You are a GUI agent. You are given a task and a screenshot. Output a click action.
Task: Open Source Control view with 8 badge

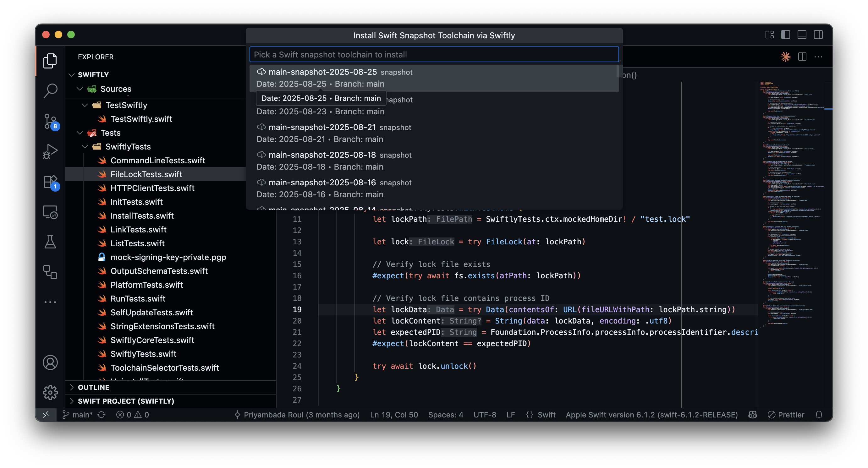click(50, 121)
